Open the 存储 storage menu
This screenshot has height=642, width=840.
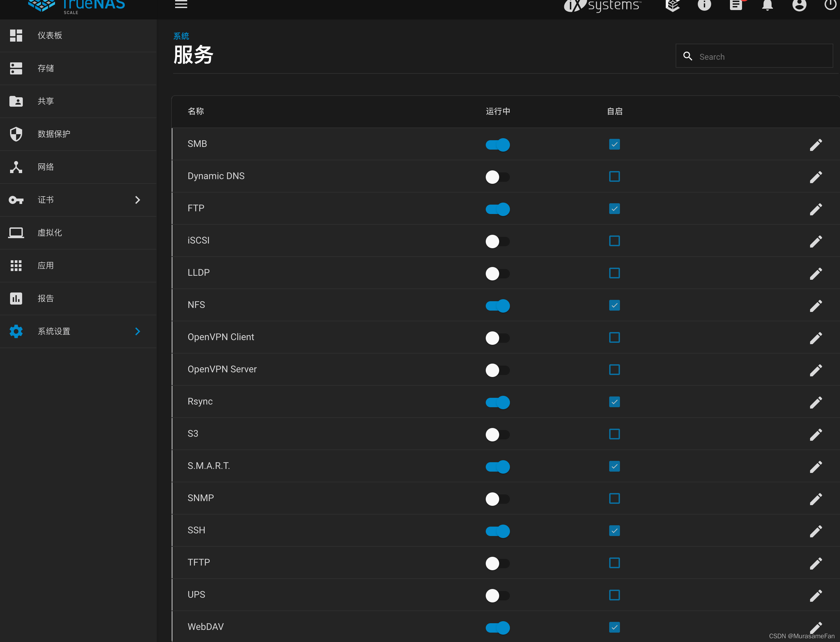point(46,68)
